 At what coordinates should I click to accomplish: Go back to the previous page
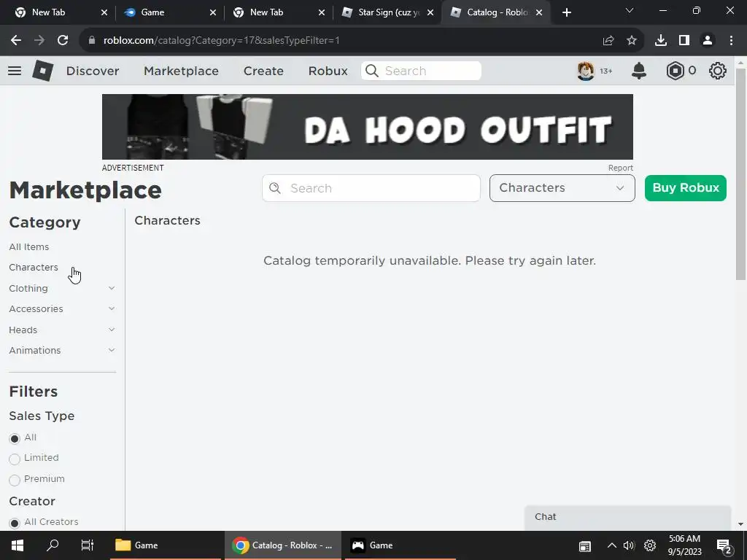[16, 41]
